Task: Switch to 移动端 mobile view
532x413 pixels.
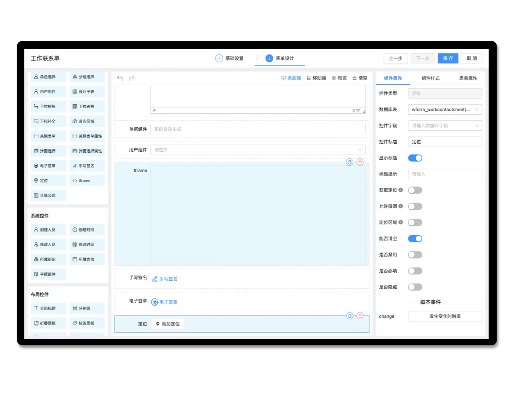Action: point(316,78)
